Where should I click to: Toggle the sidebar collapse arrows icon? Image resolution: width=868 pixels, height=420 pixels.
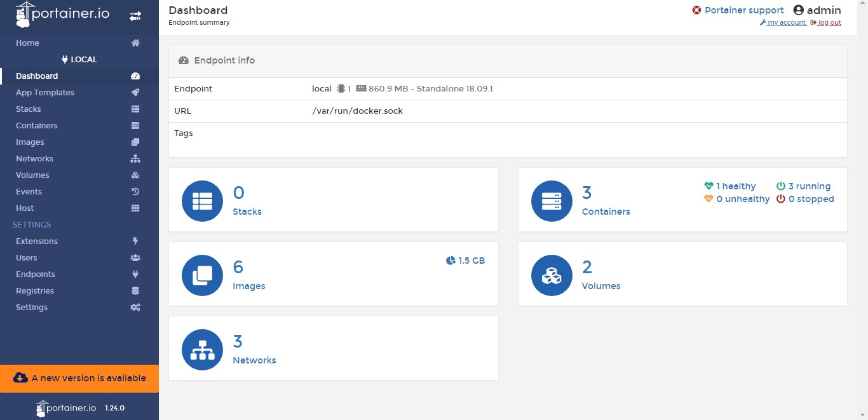click(x=135, y=17)
